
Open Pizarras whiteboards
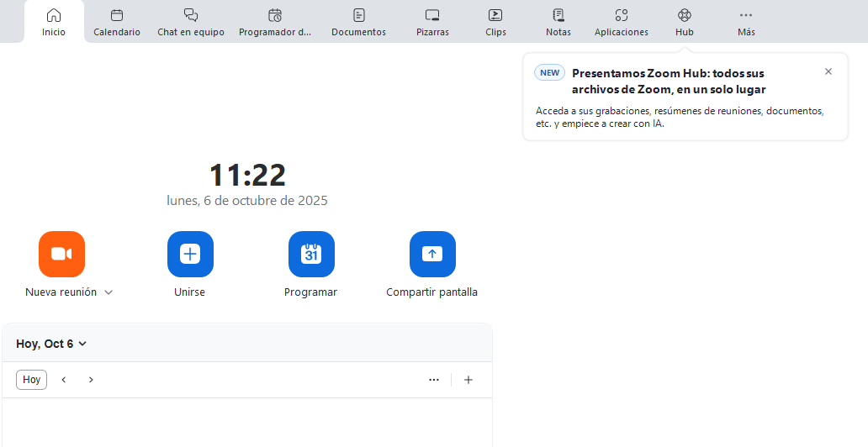(432, 22)
